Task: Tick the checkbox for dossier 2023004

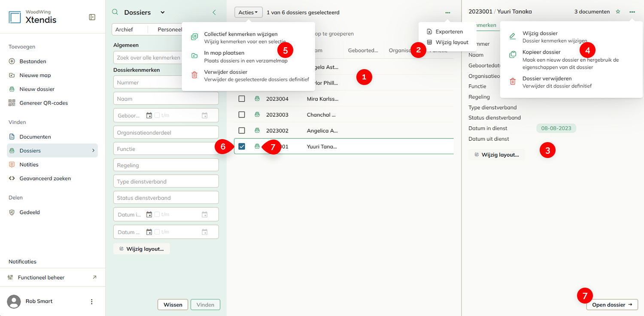Action: point(242,99)
